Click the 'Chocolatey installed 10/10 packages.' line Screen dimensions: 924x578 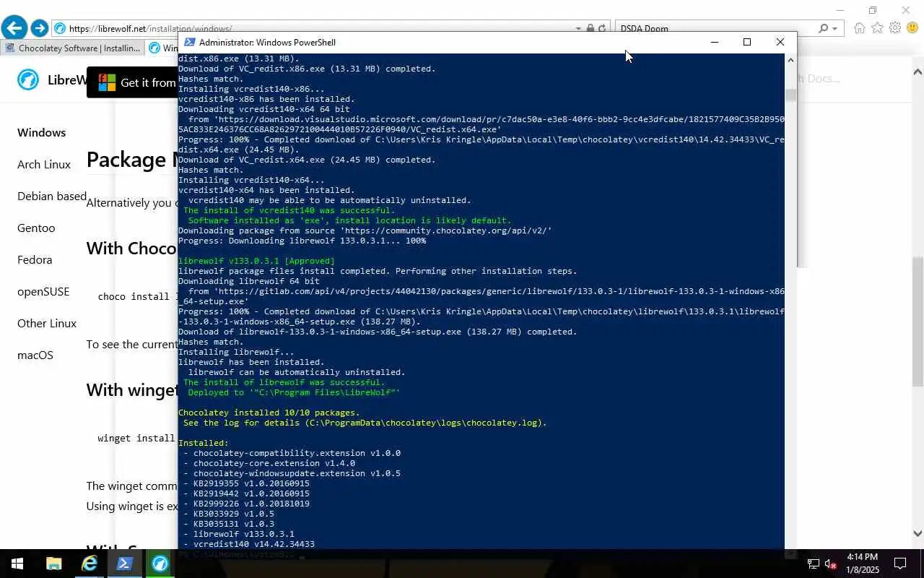[269, 413]
